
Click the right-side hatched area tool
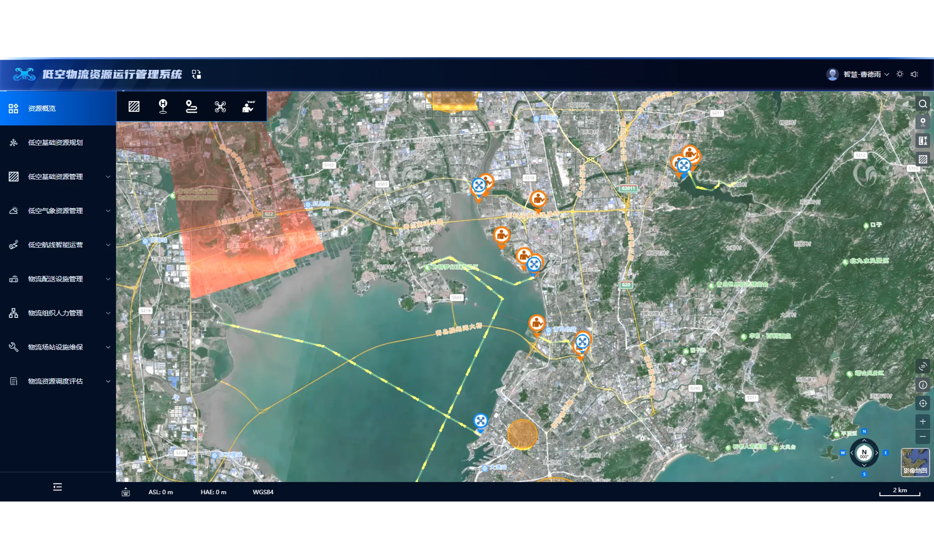click(x=922, y=159)
